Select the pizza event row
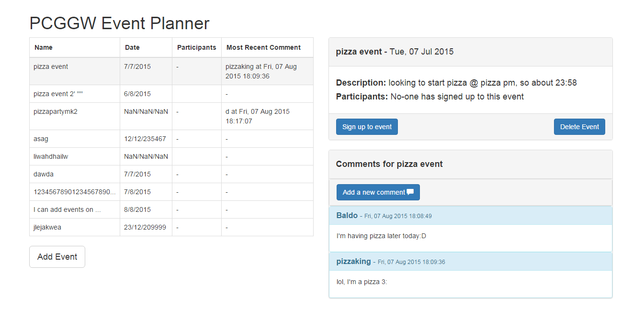This screenshot has height=330, width=644. pyautogui.click(x=51, y=67)
